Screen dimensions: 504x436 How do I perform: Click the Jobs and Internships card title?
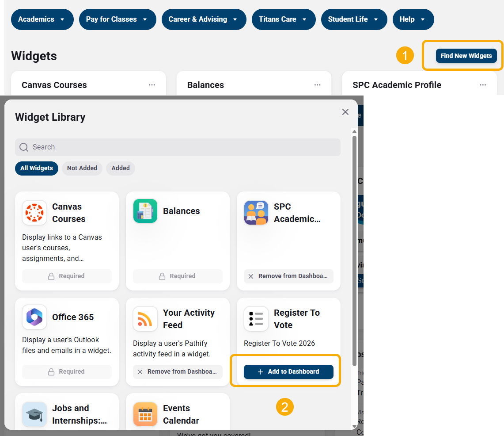(x=80, y=414)
